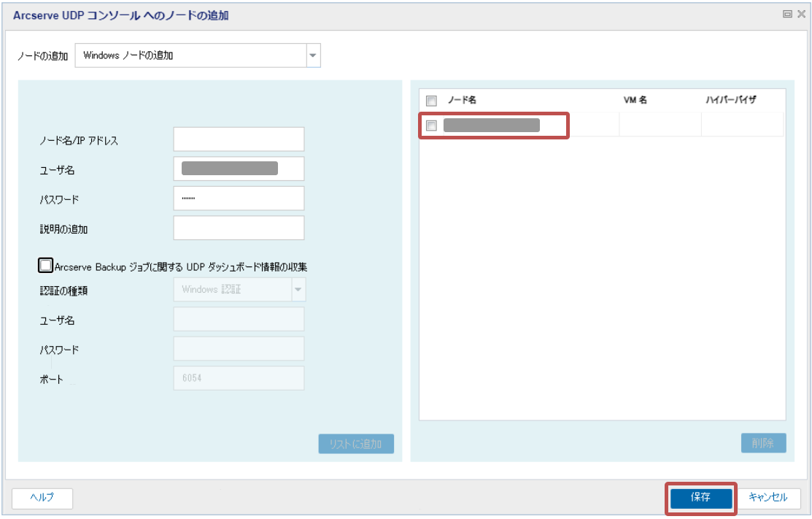Screen dimensions: 812x519
Task: Enable Arcserve Backup UDP dashboard collection checkbox
Action: click(45, 266)
